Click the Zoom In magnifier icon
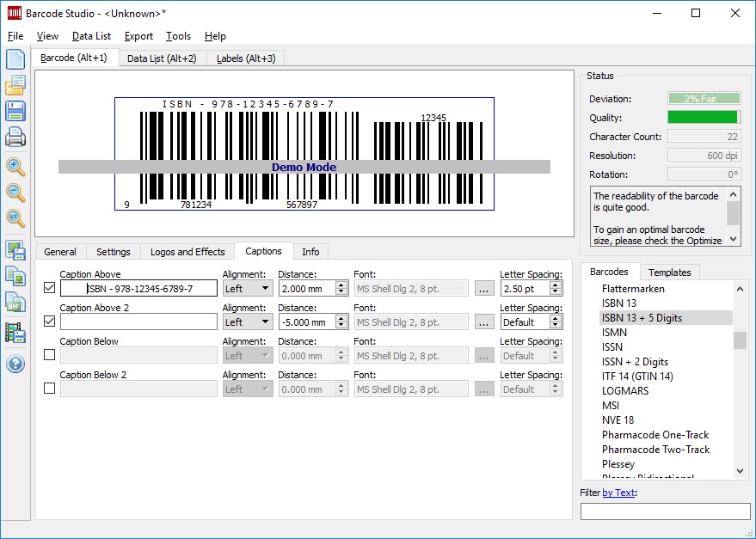Viewport: 756px width, 539px height. [15, 167]
